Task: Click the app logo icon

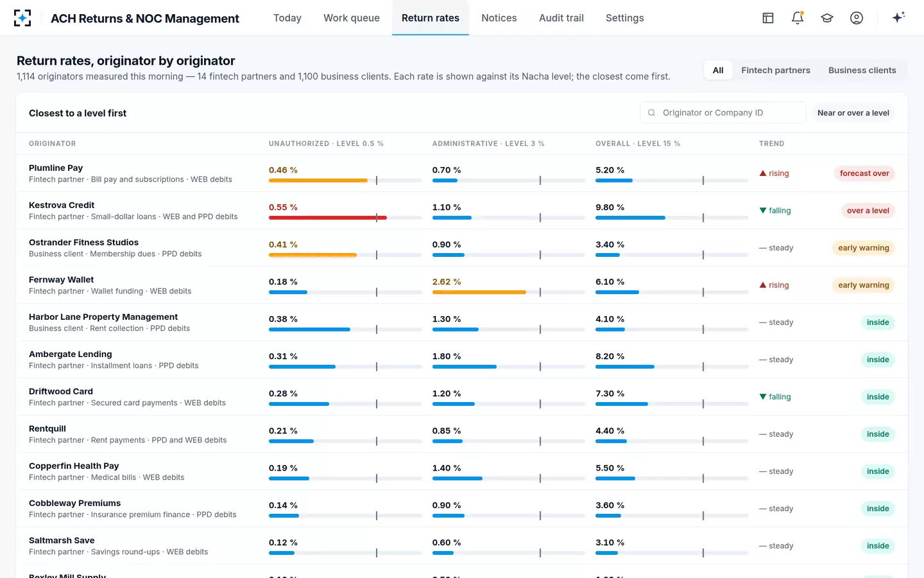Action: (22, 18)
